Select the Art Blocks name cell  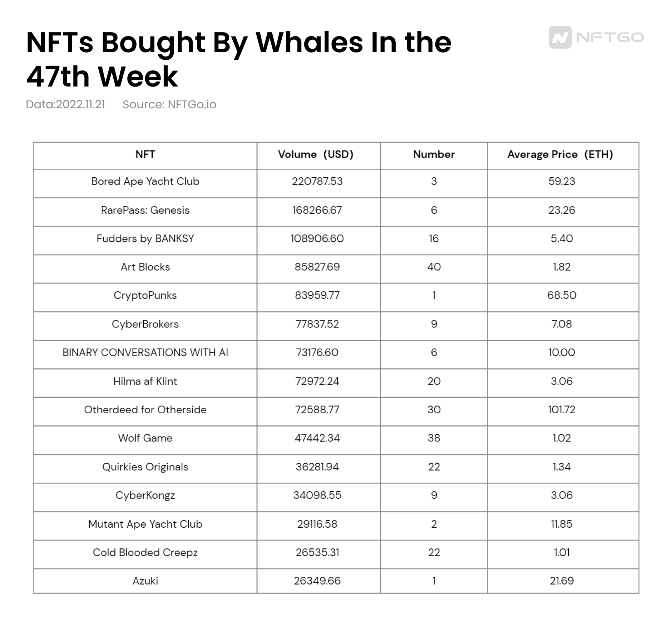pyautogui.click(x=145, y=267)
